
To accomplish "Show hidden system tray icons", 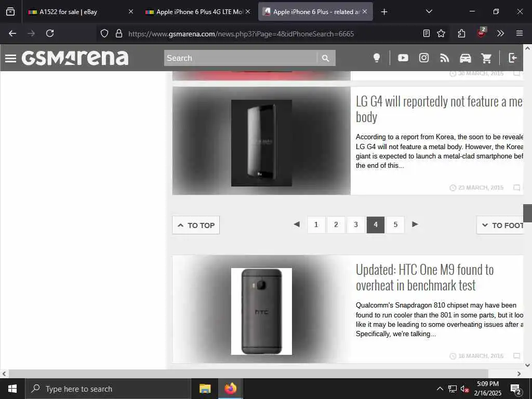I will (x=440, y=389).
